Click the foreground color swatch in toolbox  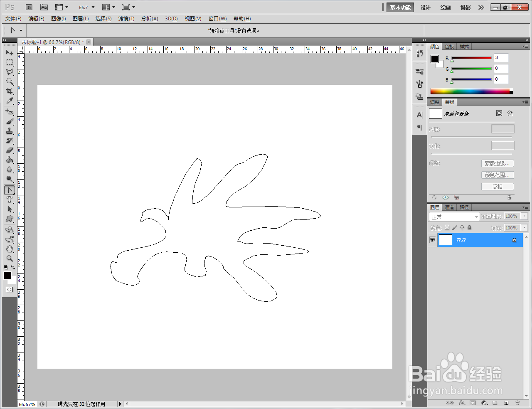point(7,276)
